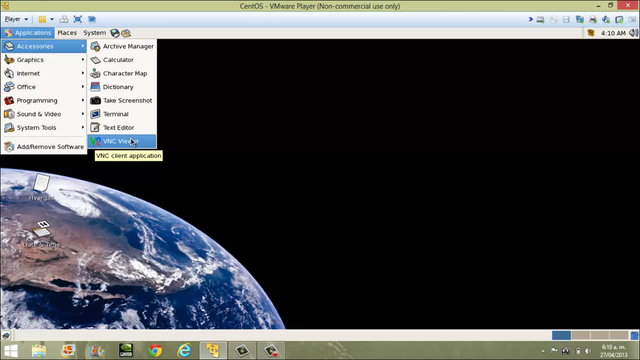The height and width of the screenshot is (360, 640).
Task: Open the Applications menu
Action: point(28,33)
